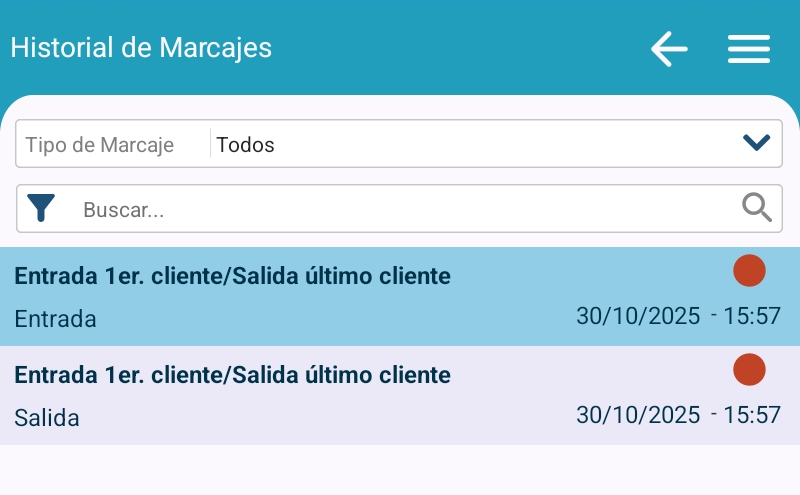Viewport: 800px width, 495px height.
Task: Select the 'Todos' dropdown value
Action: 246,145
